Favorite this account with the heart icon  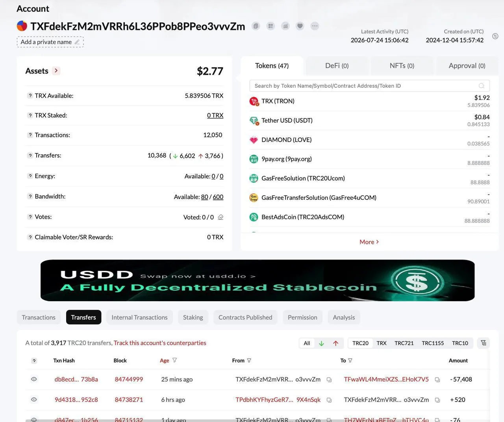[x=300, y=26]
